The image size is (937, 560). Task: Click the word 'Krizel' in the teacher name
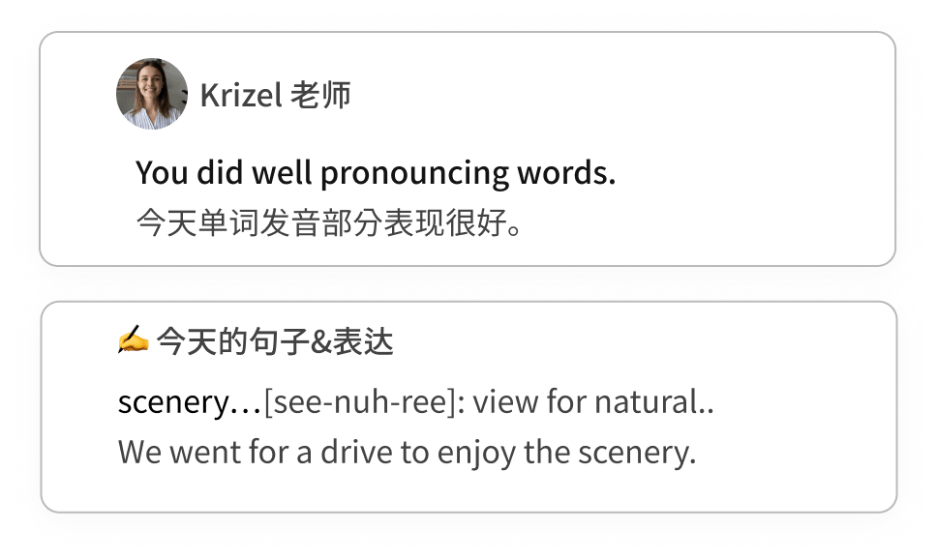(x=241, y=96)
